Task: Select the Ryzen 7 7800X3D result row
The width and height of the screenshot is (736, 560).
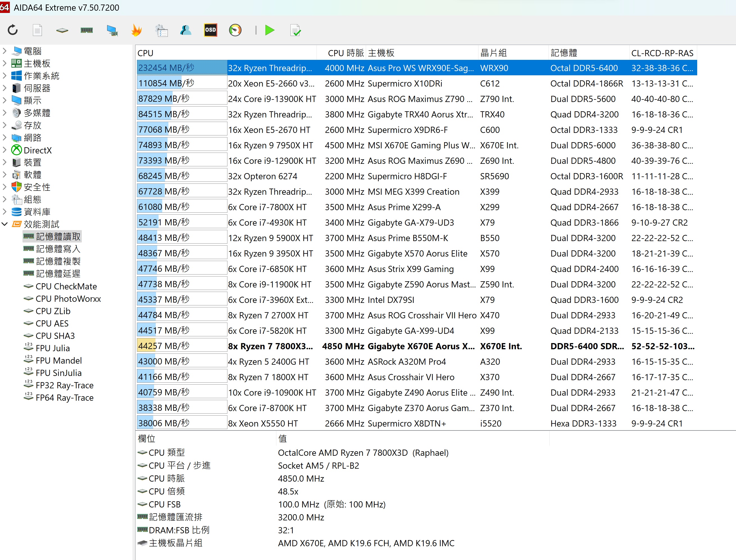Action: [417, 346]
